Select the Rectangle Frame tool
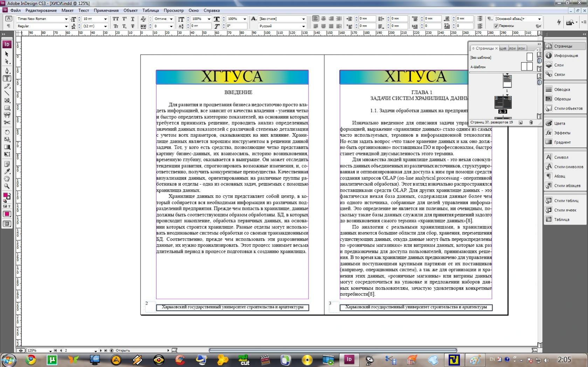Screen dimensions: 588x367 point(7,101)
